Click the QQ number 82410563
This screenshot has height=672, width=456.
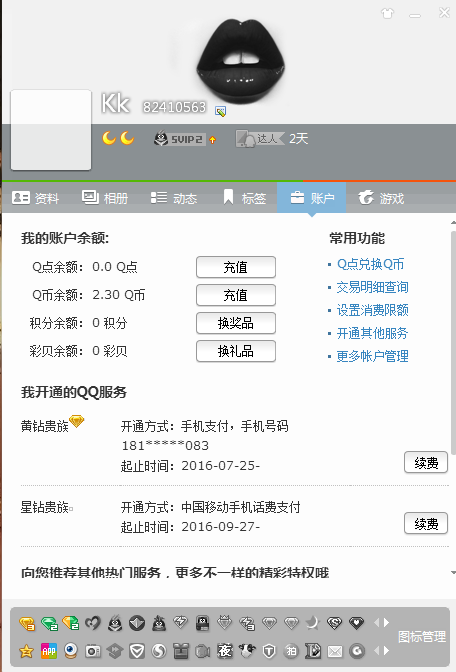tap(174, 107)
